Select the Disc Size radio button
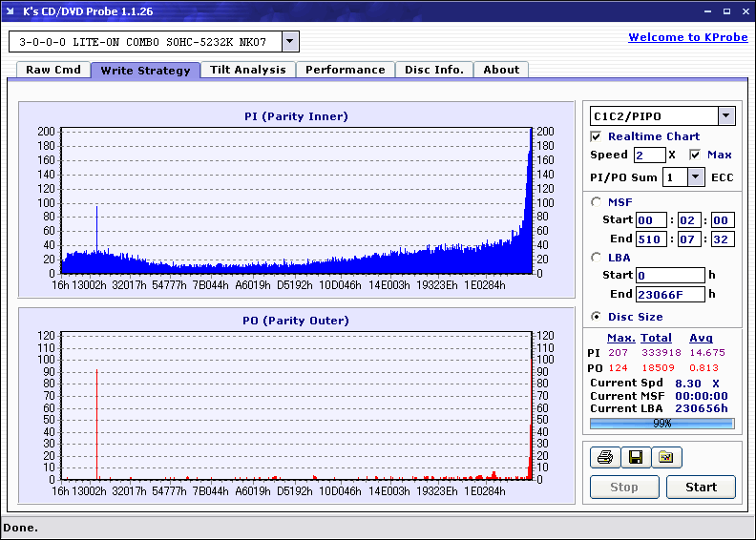The image size is (756, 540). 597,317
